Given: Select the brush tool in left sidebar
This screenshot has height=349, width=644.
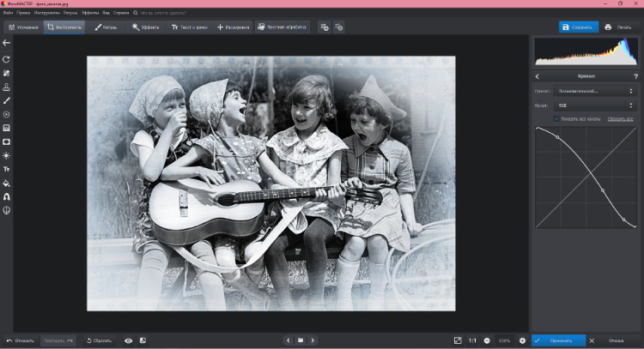Looking at the screenshot, I should coord(7,100).
